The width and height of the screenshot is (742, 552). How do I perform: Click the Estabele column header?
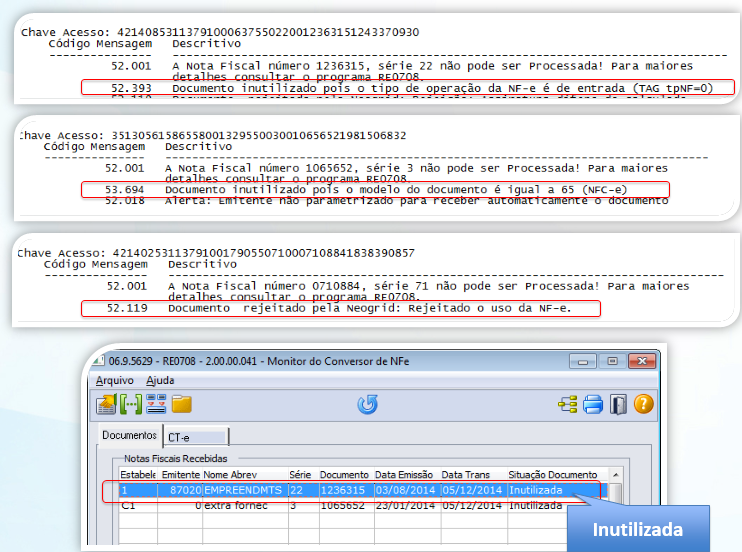coord(138,475)
